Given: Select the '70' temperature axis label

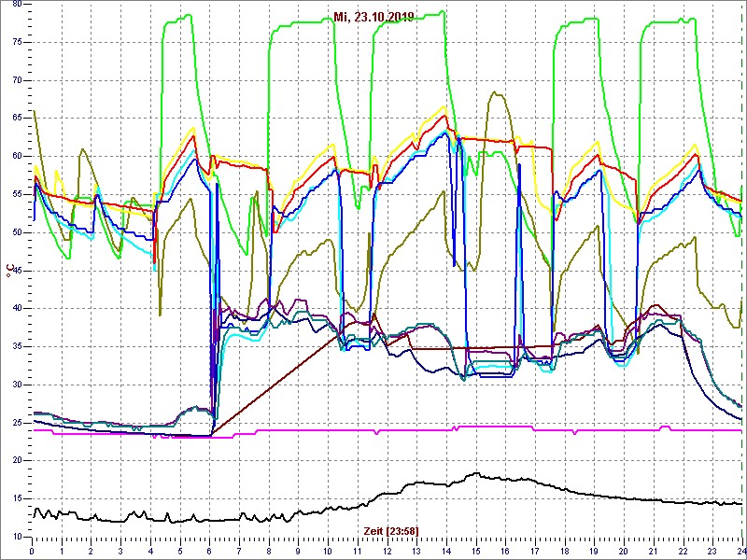Looking at the screenshot, I should coord(16,80).
